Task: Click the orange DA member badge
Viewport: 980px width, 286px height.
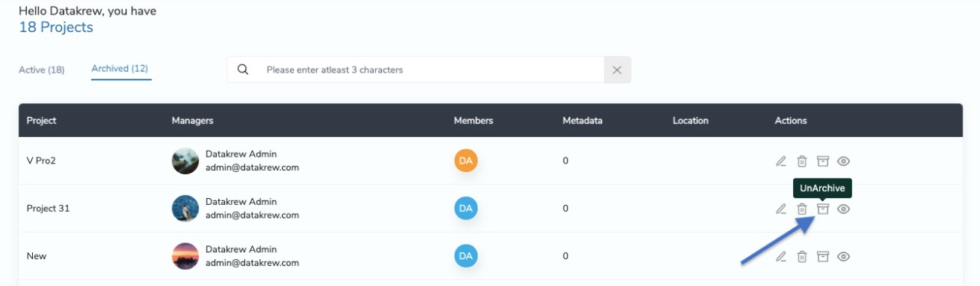Action: coord(466,161)
